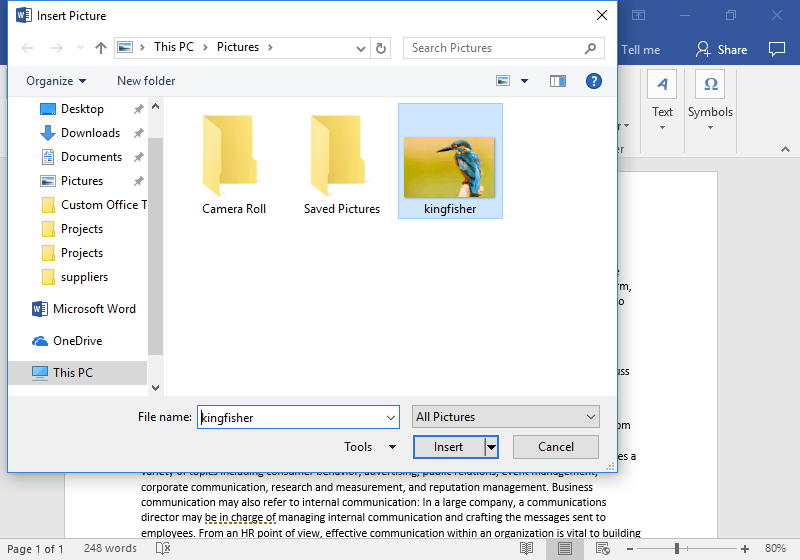Image resolution: width=800 pixels, height=560 pixels.
Task: Click the Up one level arrow icon
Action: (100, 48)
